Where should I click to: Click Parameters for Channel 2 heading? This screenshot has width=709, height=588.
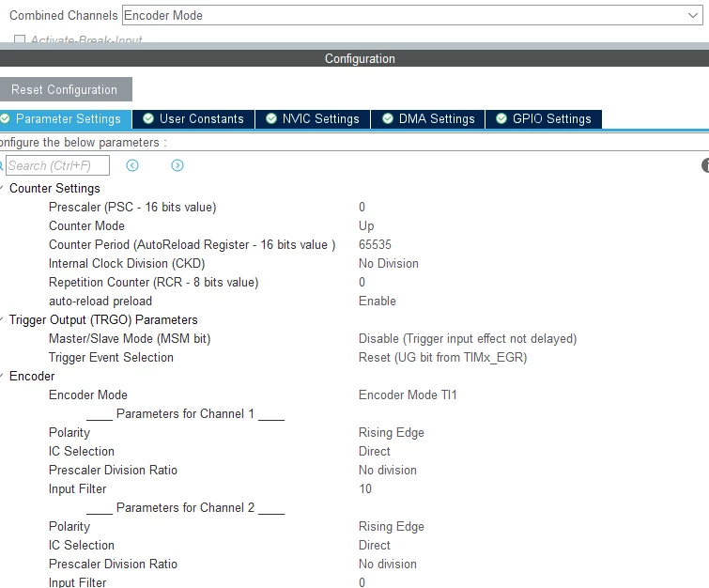coord(185,507)
